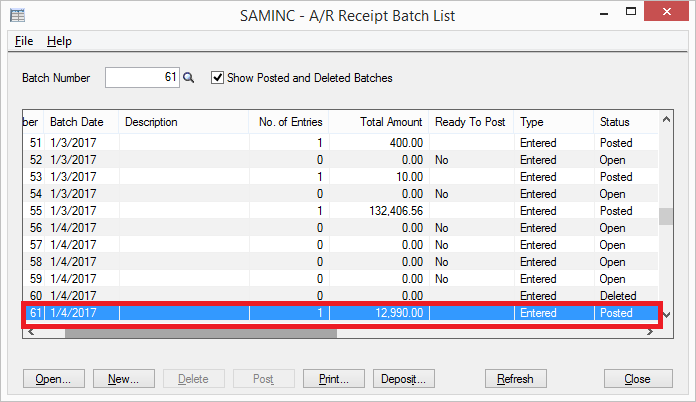
Task: Click the Refresh button
Action: pyautogui.click(x=515, y=379)
